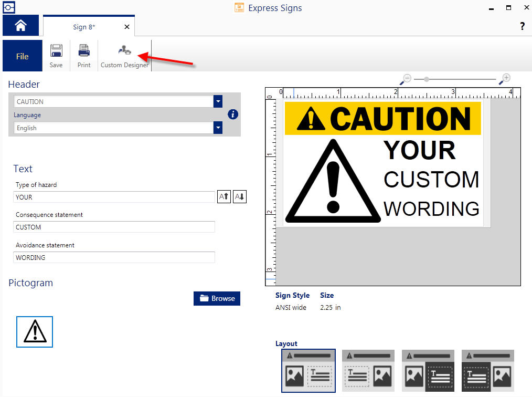532x397 pixels.
Task: Choose layout with text left, picture right
Action: [x=368, y=371]
